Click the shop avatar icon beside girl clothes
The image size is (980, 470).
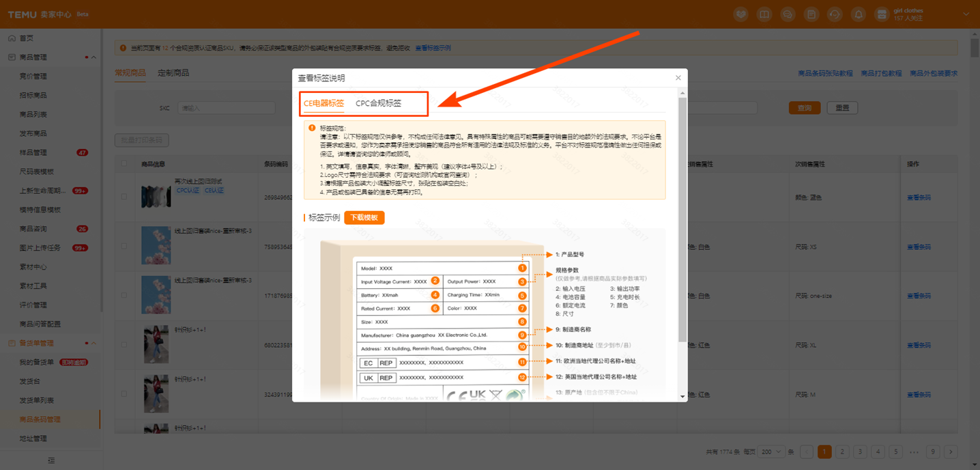tap(882, 14)
